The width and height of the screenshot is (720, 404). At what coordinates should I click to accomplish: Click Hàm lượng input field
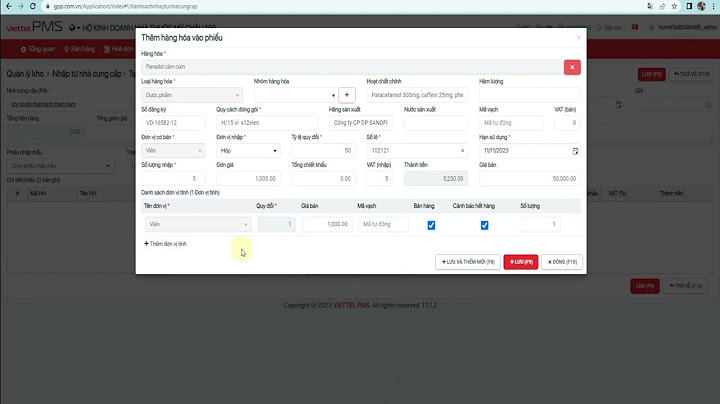coord(529,95)
